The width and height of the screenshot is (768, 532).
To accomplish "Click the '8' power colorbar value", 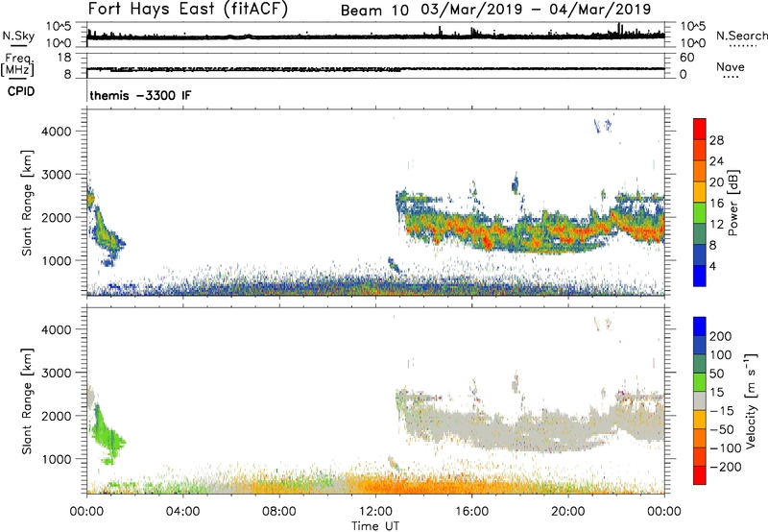I will [712, 245].
